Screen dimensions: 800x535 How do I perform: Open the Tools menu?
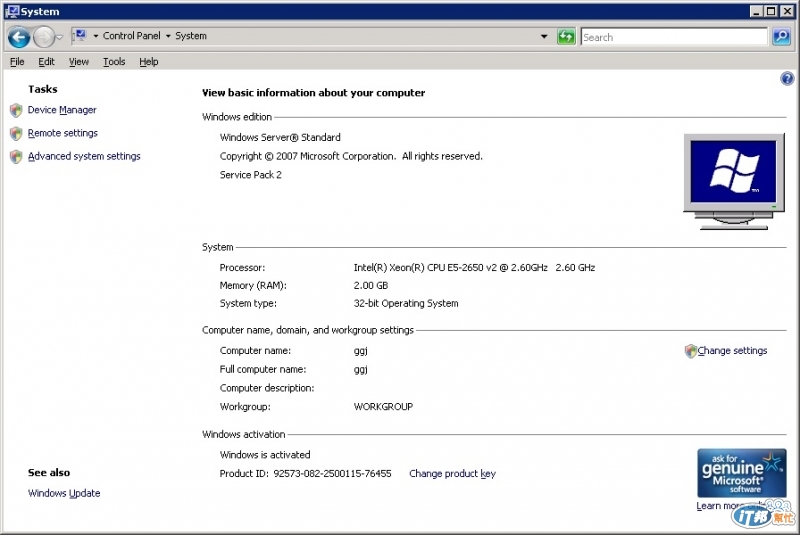(114, 62)
